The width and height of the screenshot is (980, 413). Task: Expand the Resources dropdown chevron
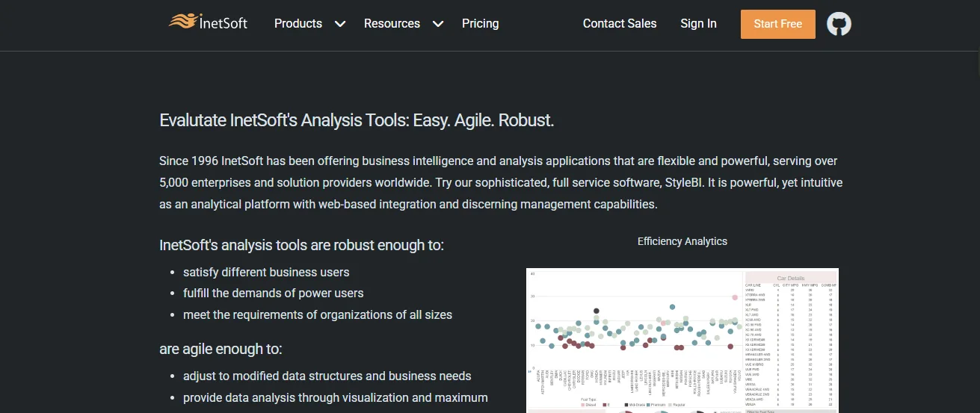(438, 24)
